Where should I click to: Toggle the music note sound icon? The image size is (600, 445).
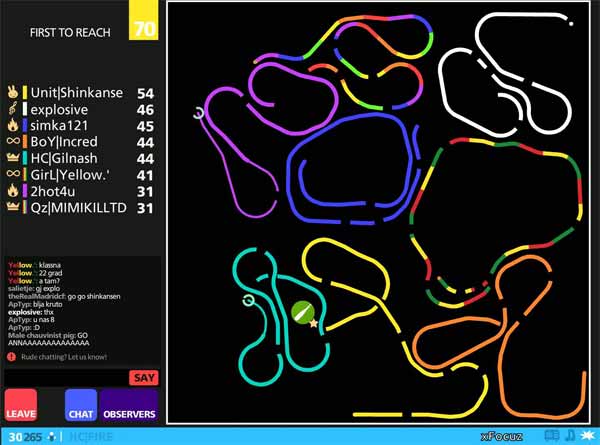click(x=570, y=436)
